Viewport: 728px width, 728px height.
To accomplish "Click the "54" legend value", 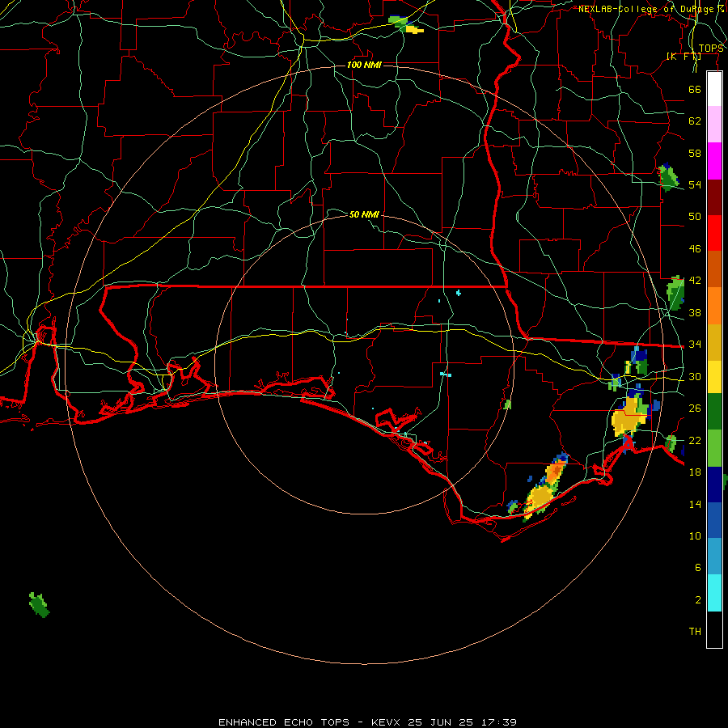I will pos(695,184).
